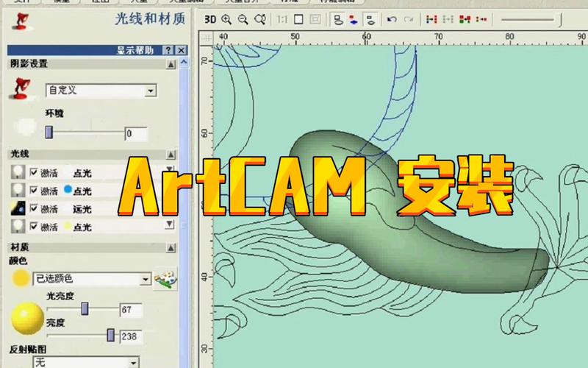
Task: Click the 光亮度 value field showing 67
Action: click(x=132, y=310)
